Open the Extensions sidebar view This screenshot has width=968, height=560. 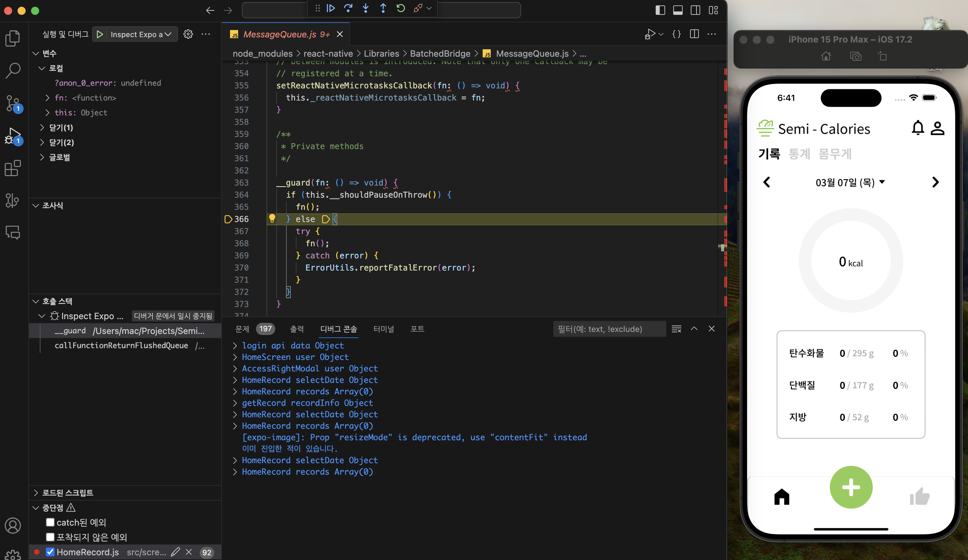pyautogui.click(x=13, y=168)
